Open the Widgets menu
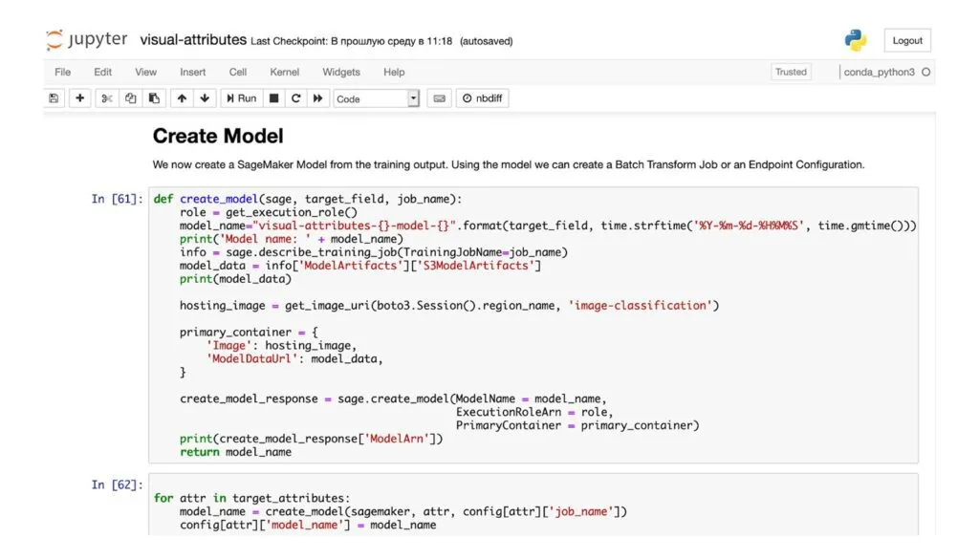Viewport: 979px width, 560px height. (341, 72)
